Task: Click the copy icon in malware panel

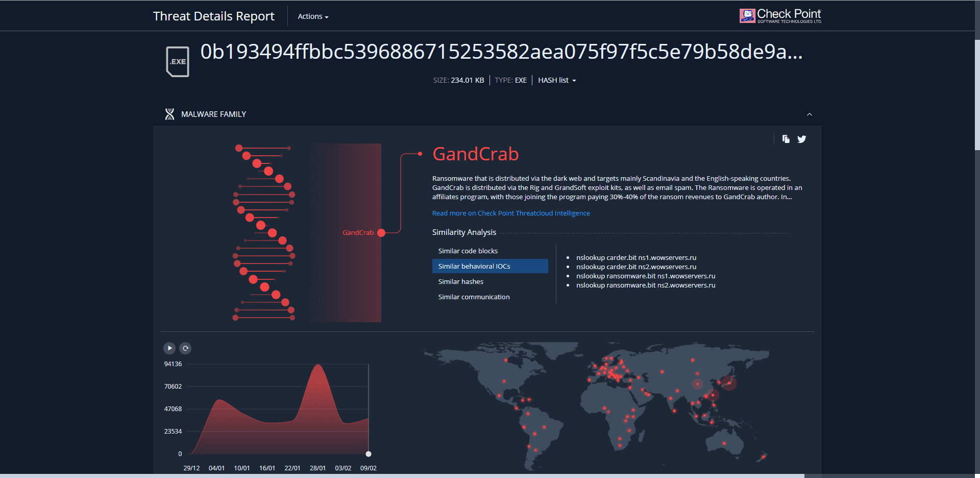Action: [x=786, y=139]
